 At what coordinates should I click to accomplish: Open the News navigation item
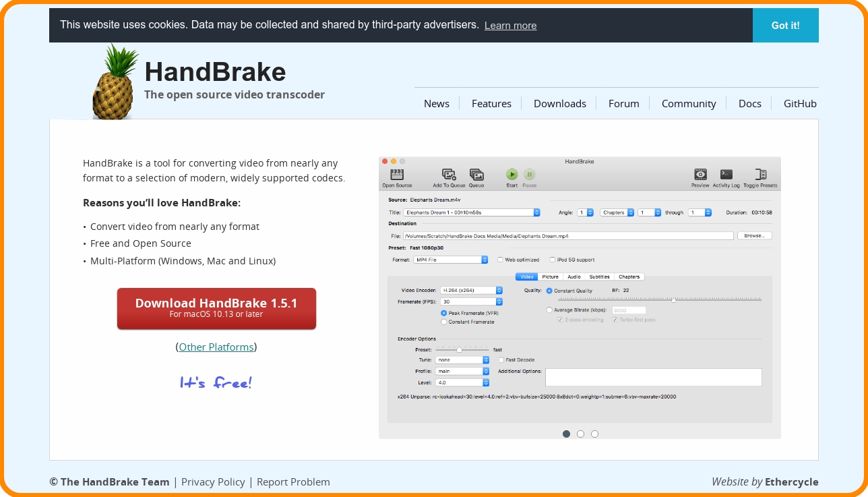click(437, 103)
